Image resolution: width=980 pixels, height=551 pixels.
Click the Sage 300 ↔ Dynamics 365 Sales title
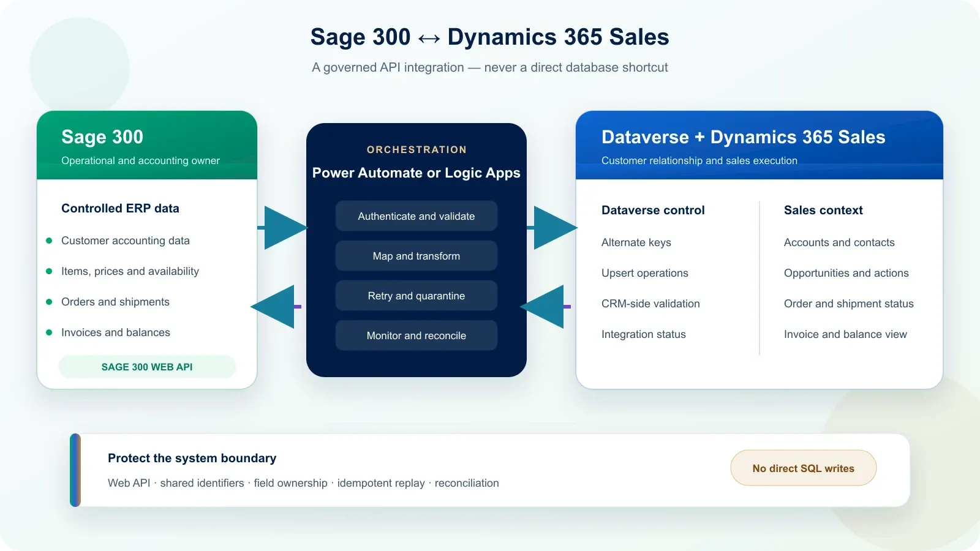click(x=489, y=37)
